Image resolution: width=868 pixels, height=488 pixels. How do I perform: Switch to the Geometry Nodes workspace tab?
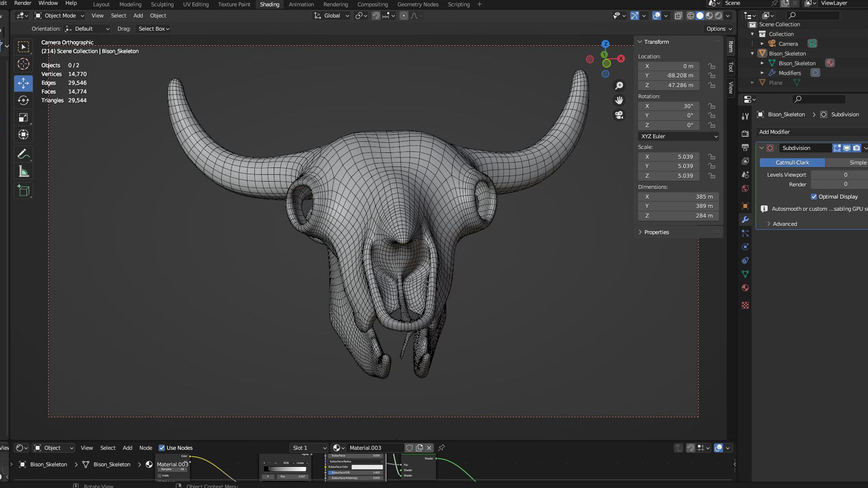point(418,5)
